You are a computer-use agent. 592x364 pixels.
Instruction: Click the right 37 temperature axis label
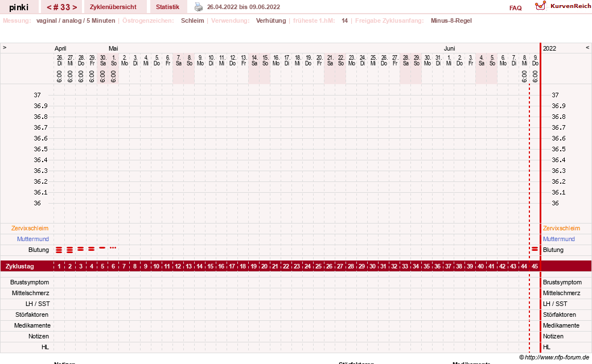555,95
